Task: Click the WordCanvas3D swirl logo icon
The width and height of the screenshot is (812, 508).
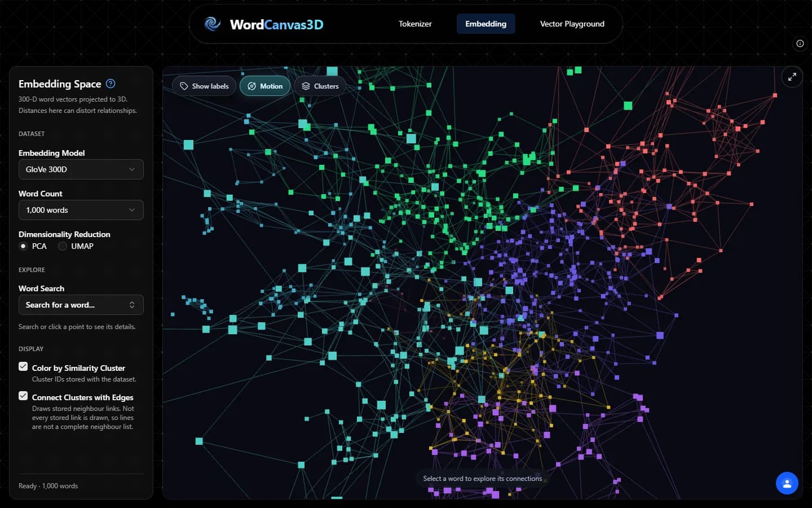Action: (213, 24)
